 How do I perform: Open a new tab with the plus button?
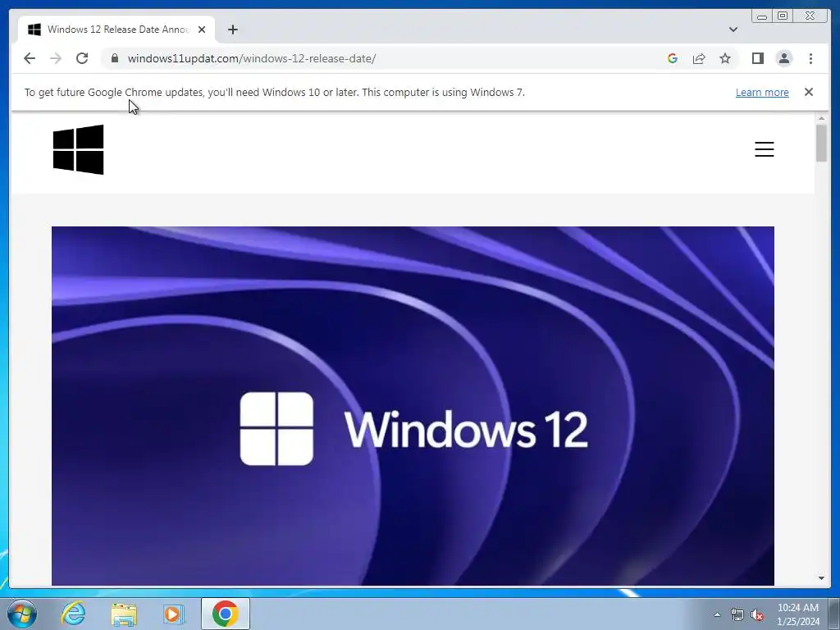[232, 30]
